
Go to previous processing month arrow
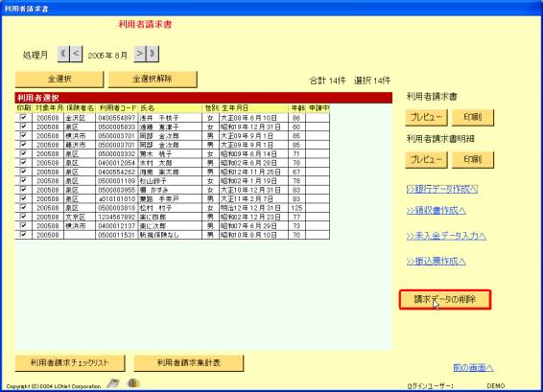tap(76, 54)
